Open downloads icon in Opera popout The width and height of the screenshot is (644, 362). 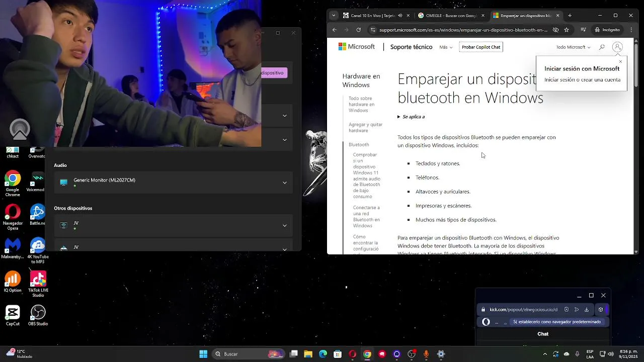(x=587, y=310)
